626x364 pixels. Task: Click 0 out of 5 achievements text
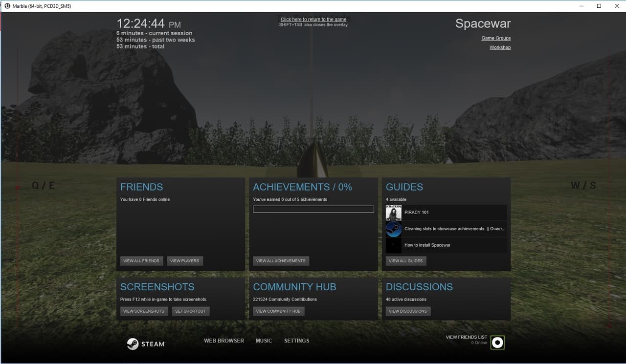click(290, 200)
